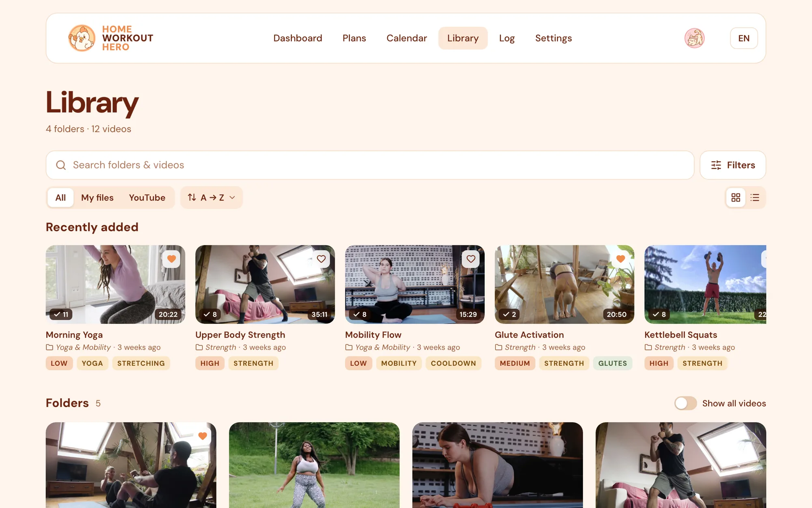
Task: Open the Home Workout Hero logo
Action: 110,38
